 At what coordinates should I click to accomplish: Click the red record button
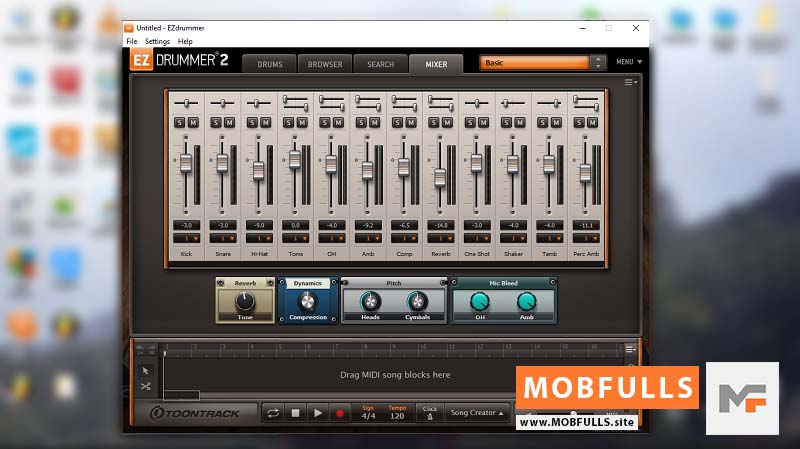coord(340,413)
